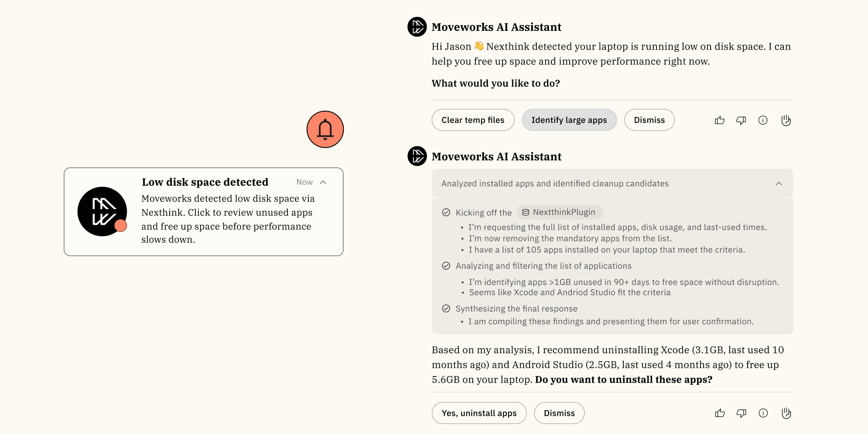The width and height of the screenshot is (868, 434).
Task: Open info for the uninstall recommendation message
Action: [763, 413]
